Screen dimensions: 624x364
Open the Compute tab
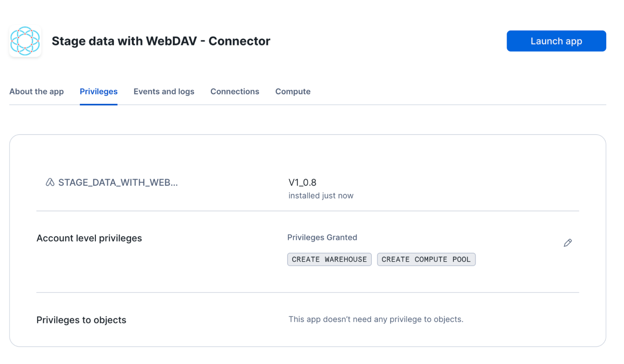293,92
